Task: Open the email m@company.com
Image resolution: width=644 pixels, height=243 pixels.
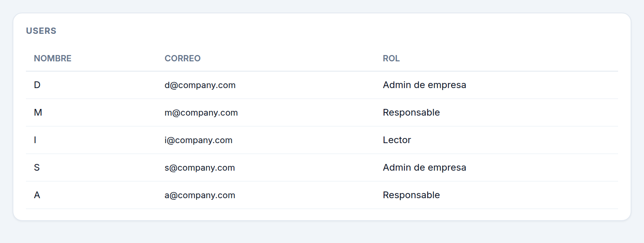Action: pos(201,112)
